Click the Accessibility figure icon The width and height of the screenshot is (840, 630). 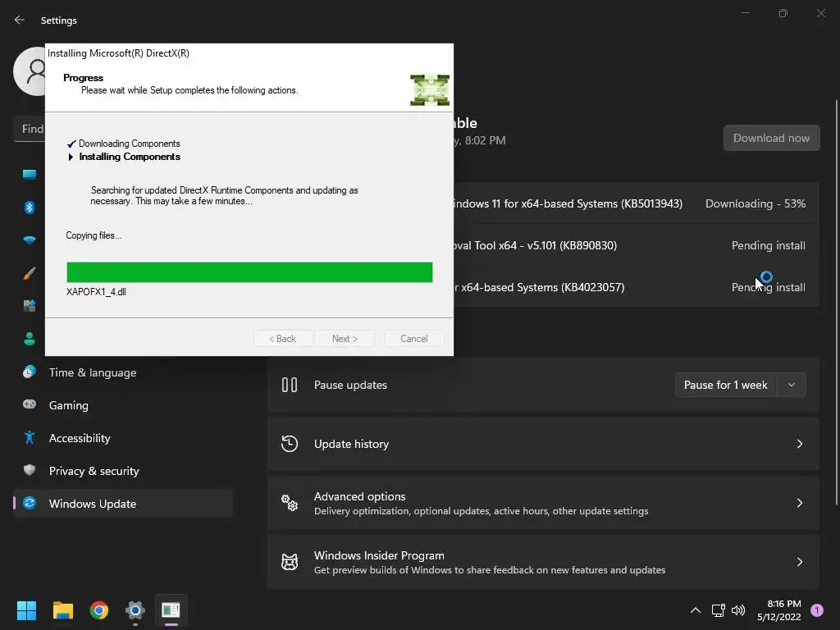coord(30,437)
